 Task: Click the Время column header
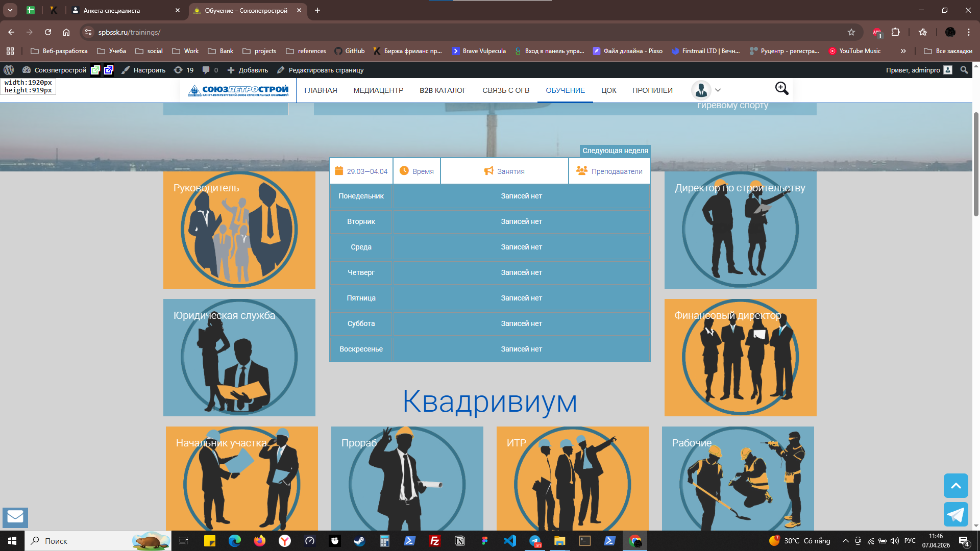pyautogui.click(x=416, y=171)
